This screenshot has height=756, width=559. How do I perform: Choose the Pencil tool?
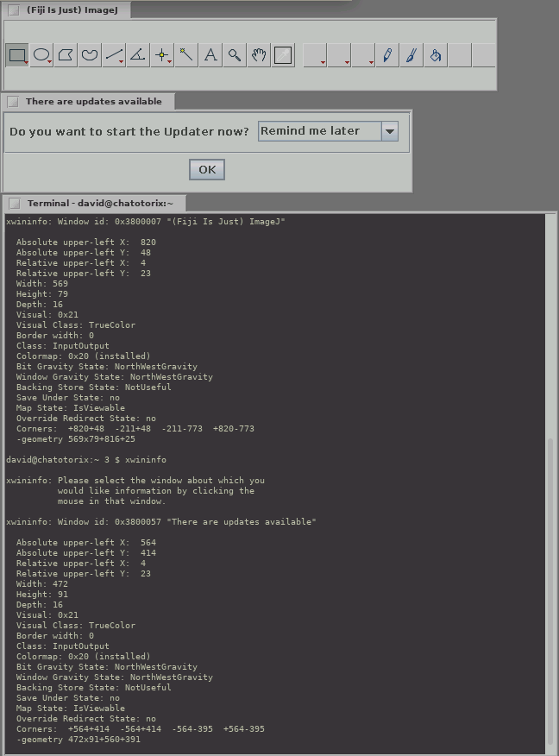(387, 56)
